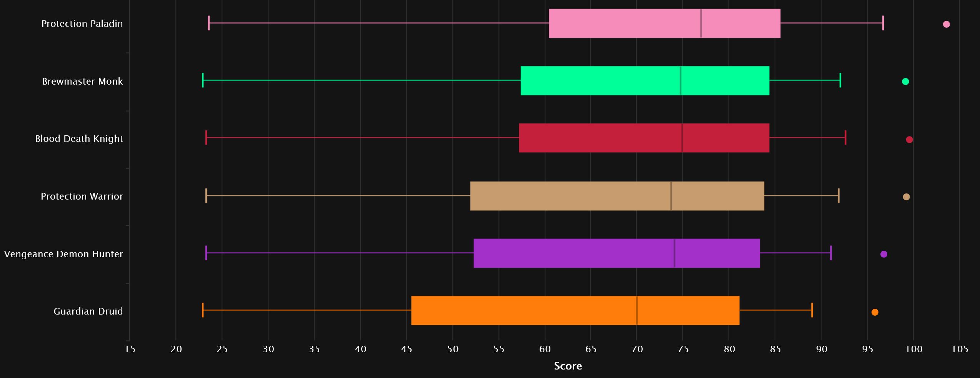
Task: Click the pink Protection Paladin outlier dot
Action: 946,24
